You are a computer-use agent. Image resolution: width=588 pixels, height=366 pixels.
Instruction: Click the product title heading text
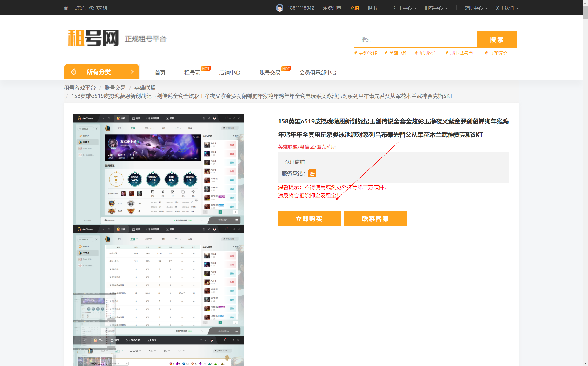pyautogui.click(x=393, y=128)
